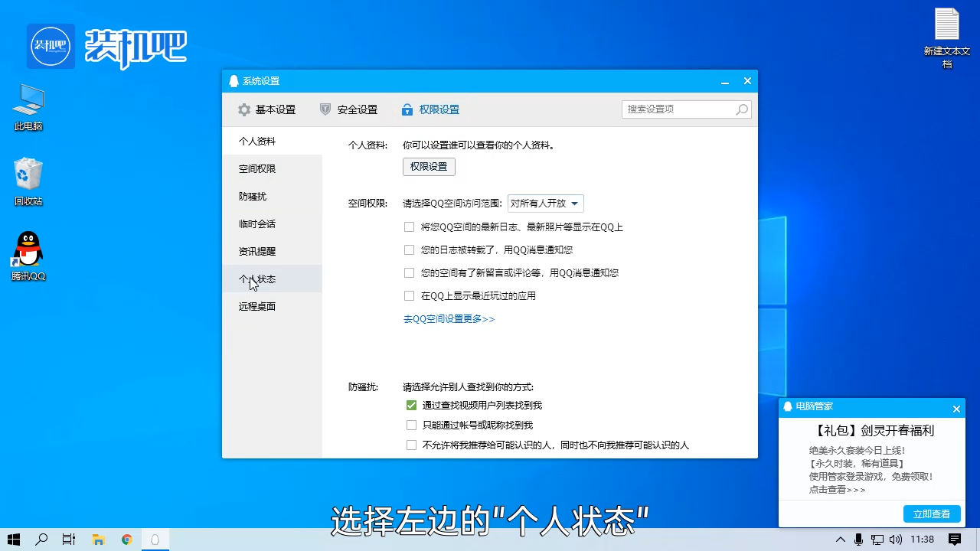Select 远程桌面 in the left sidebar

(257, 306)
